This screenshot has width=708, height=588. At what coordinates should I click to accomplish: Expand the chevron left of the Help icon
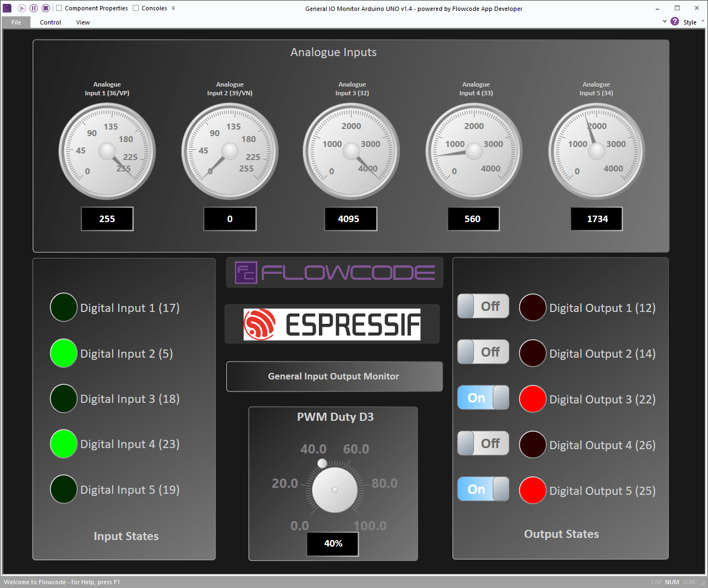pyautogui.click(x=664, y=22)
